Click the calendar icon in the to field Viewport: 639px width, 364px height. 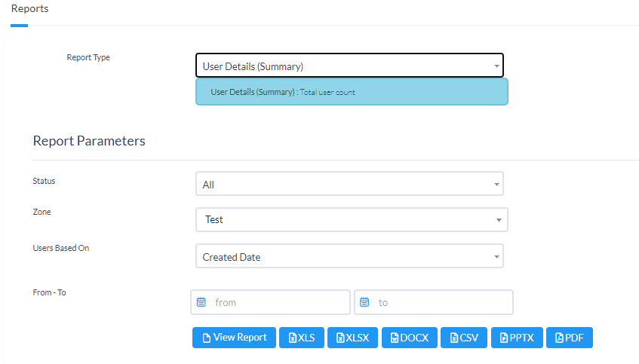click(x=364, y=302)
